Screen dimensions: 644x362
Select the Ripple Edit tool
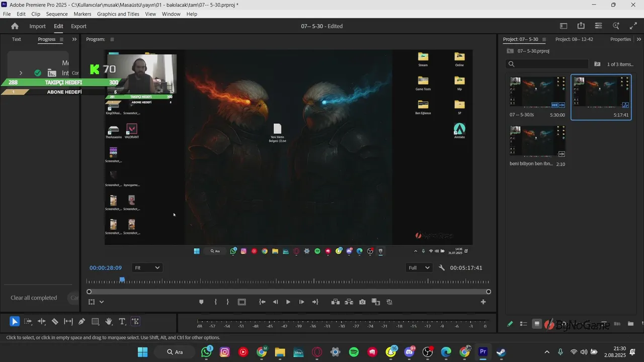pyautogui.click(x=42, y=322)
